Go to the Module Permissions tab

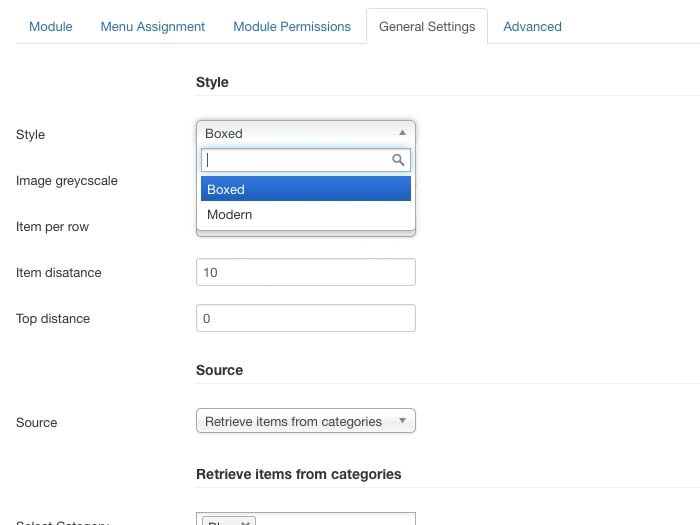292,26
